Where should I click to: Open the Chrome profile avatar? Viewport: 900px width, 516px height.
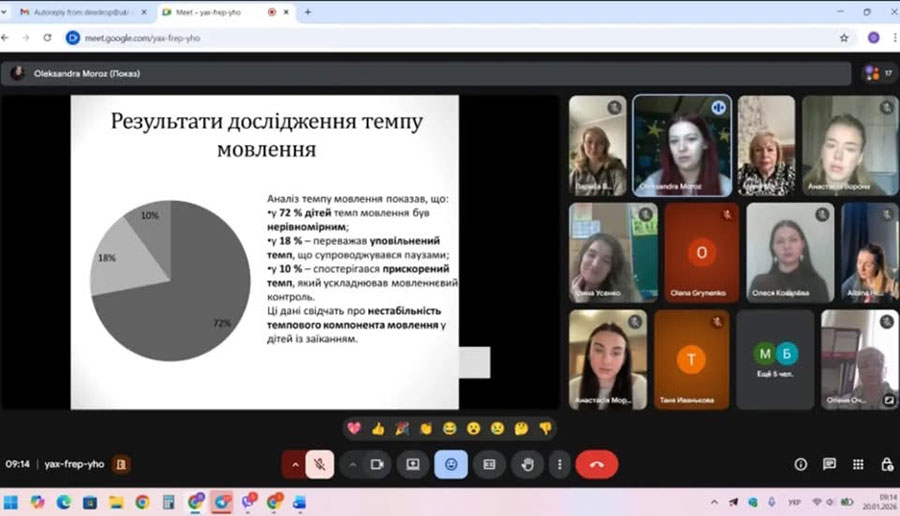pyautogui.click(x=874, y=38)
